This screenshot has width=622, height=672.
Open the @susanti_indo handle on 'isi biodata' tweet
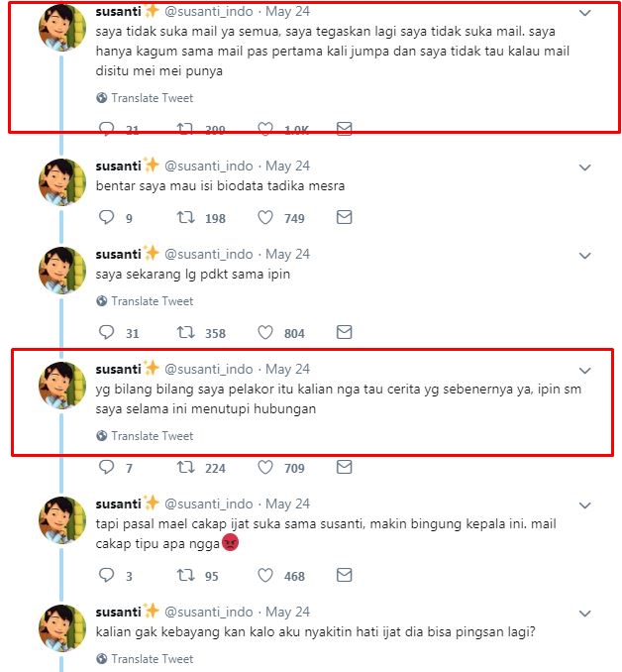click(x=208, y=167)
